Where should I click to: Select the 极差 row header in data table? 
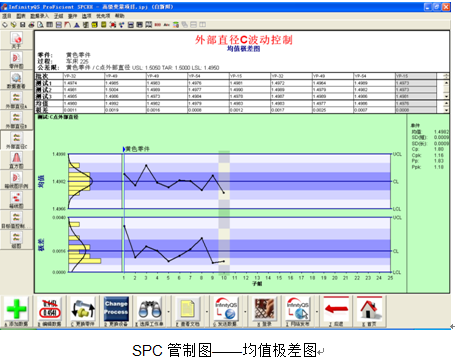(49, 110)
